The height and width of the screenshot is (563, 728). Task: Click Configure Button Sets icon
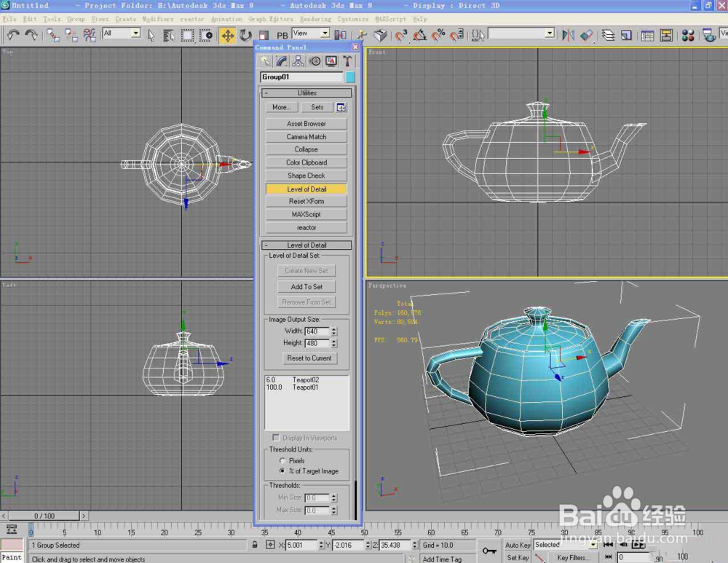click(341, 107)
